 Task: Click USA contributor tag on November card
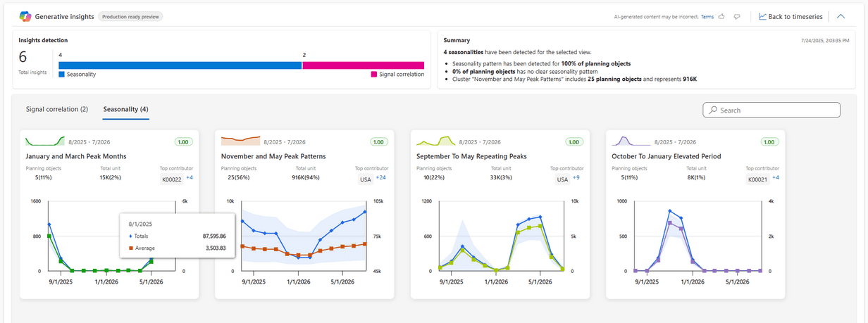tap(366, 179)
